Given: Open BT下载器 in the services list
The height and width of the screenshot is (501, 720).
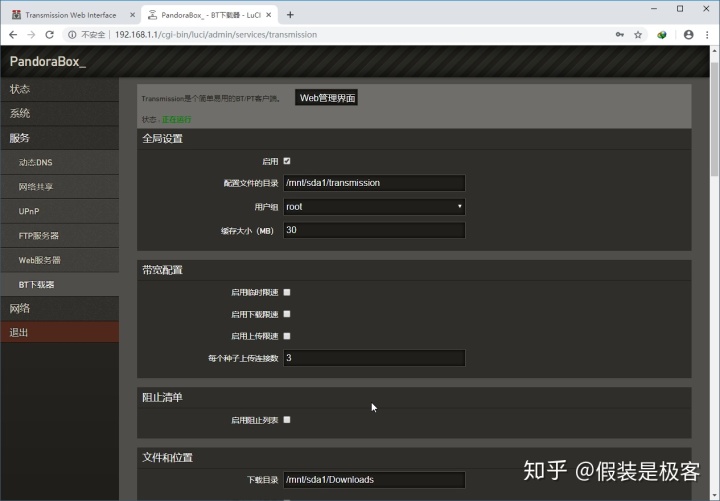Looking at the screenshot, I should tap(60, 285).
